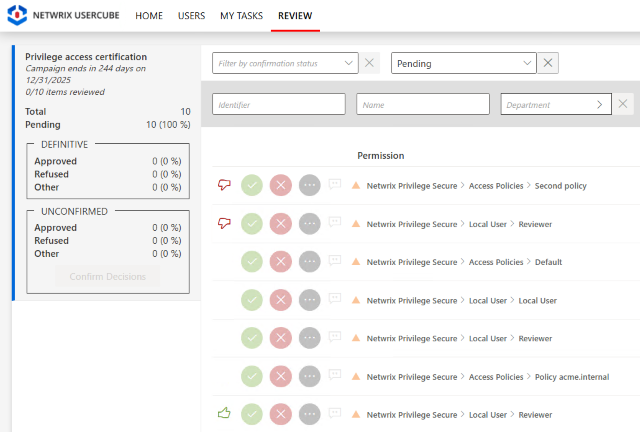The width and height of the screenshot is (640, 432).
Task: Click the '10 (100 %)' pending value
Action: point(168,125)
